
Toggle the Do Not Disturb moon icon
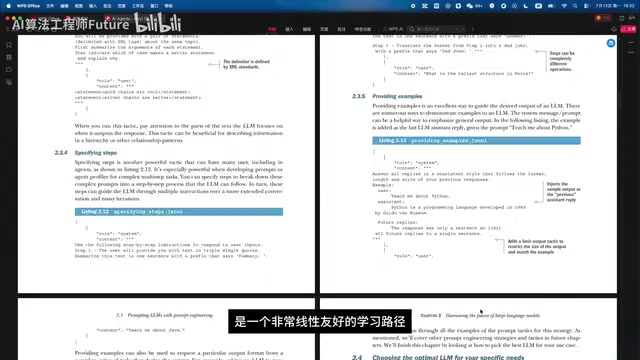point(525,6)
